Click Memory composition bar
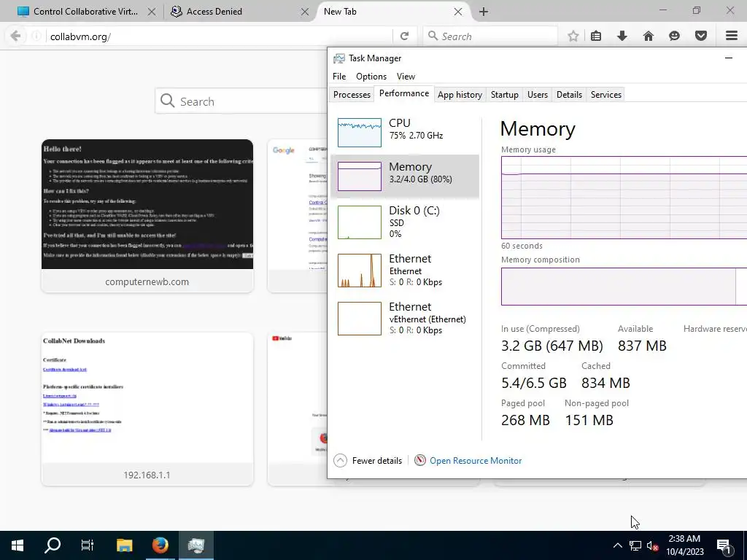The height and width of the screenshot is (560, 747). [x=624, y=286]
